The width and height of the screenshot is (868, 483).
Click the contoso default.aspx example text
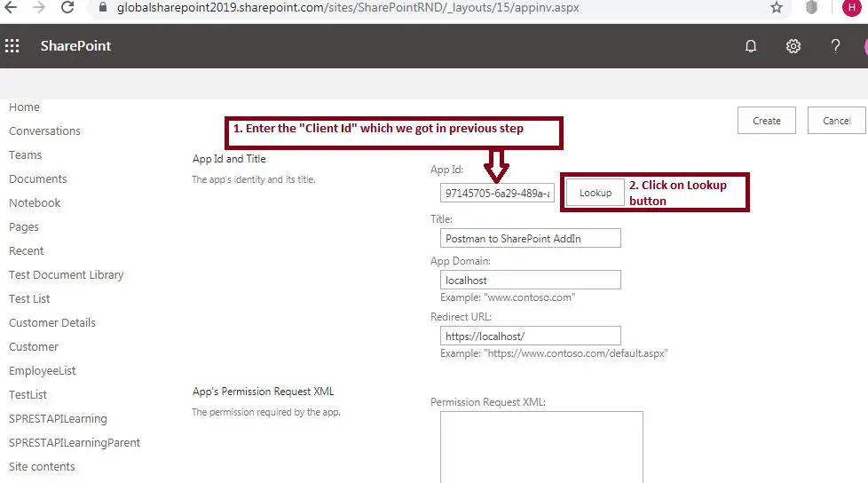point(554,353)
